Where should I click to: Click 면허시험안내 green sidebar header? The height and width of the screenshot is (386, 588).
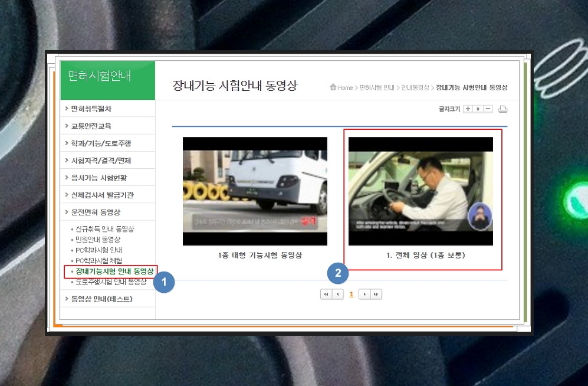click(x=107, y=80)
